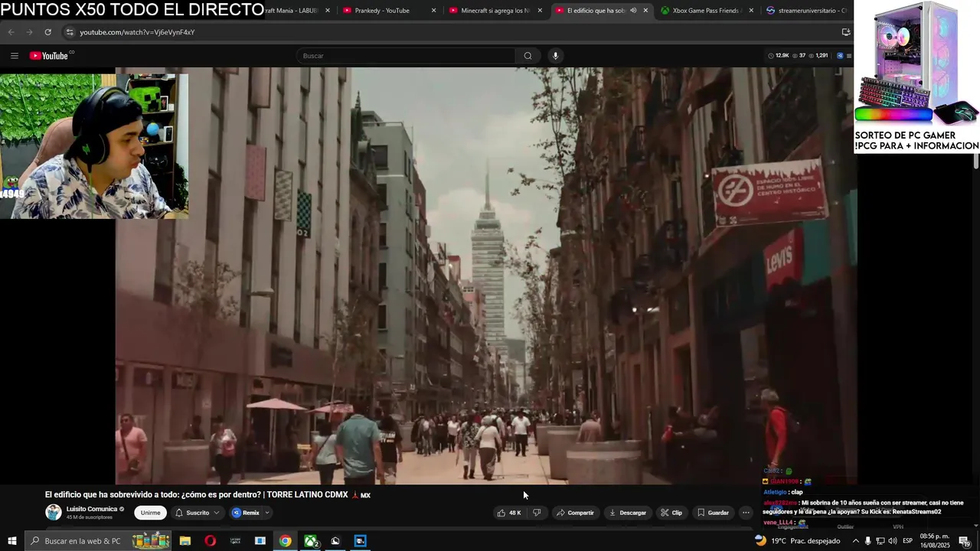Viewport: 980px width, 551px height.
Task: Click the YouTube Buscar search field
Action: pyautogui.click(x=406, y=56)
